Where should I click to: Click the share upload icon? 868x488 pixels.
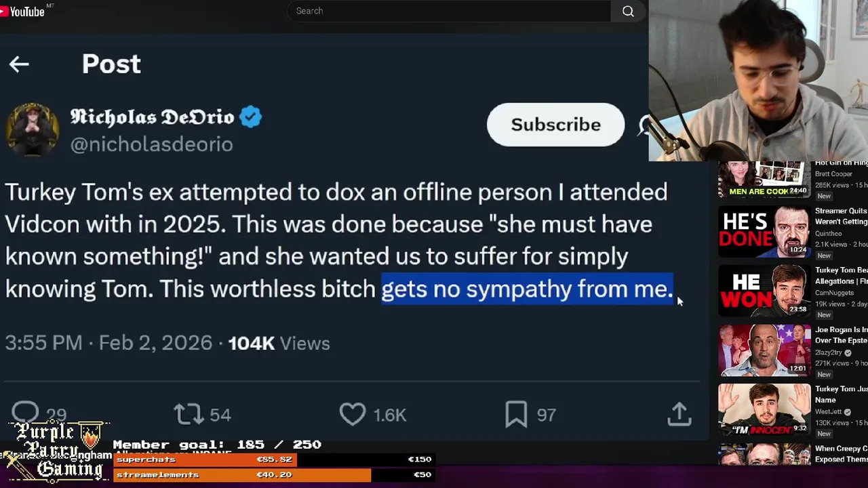click(x=679, y=414)
